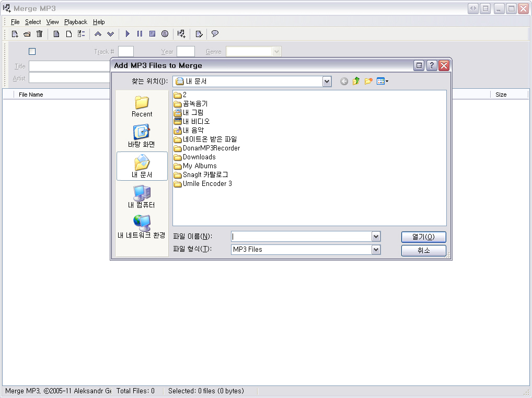Image resolution: width=532 pixels, height=398 pixels.
Task: Expand the Genre dropdown
Action: (x=276, y=52)
